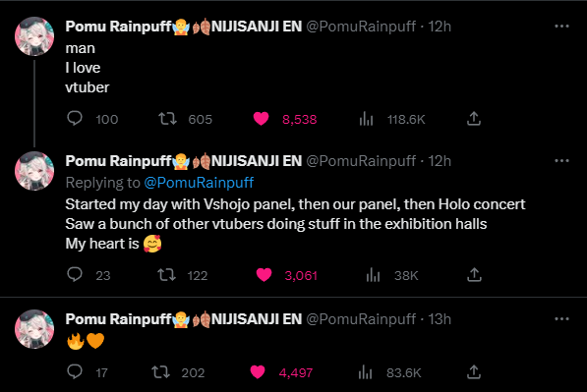View analytics showing 118.6K views
Screen dimensions: 587x392
[x=366, y=119]
